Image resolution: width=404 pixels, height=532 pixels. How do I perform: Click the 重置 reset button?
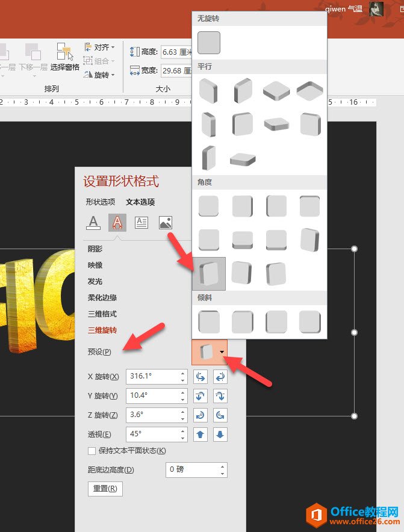105,488
